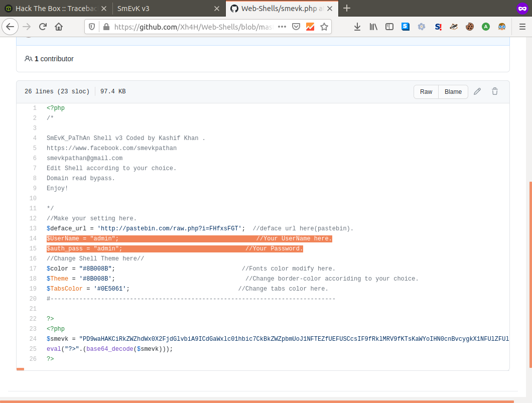Click the eval base64_decode line
The height and width of the screenshot is (403, 532).
pos(109,349)
